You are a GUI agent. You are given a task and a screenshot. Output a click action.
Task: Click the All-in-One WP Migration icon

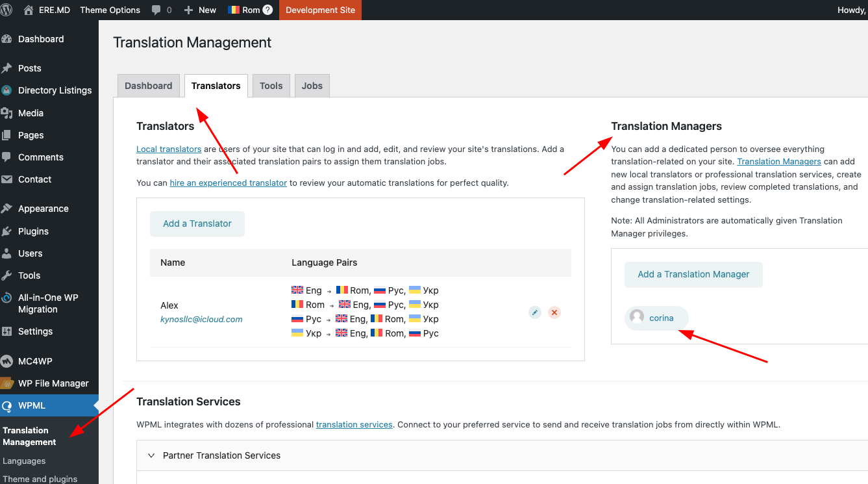7,298
